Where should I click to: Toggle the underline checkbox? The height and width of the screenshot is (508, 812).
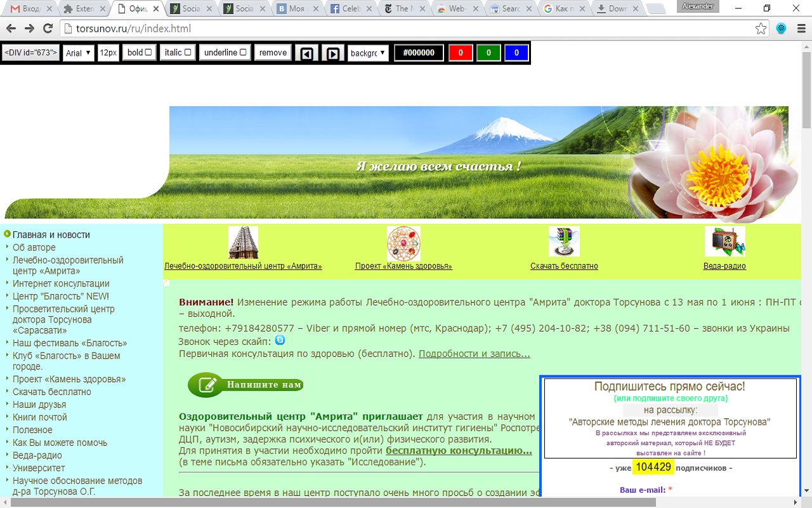[x=243, y=53]
